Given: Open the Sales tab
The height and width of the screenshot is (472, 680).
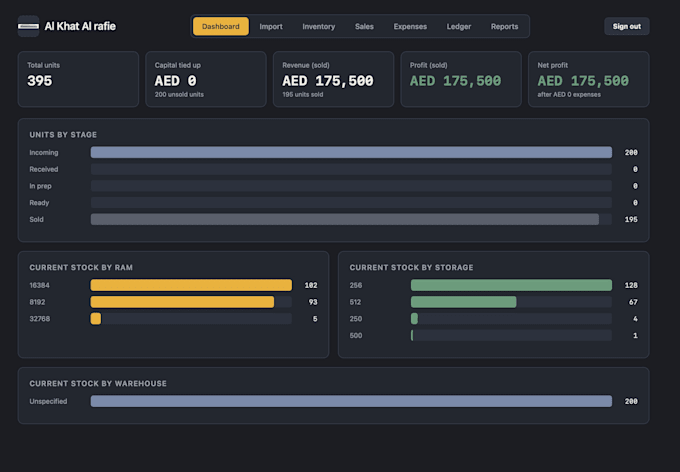Looking at the screenshot, I should [364, 26].
